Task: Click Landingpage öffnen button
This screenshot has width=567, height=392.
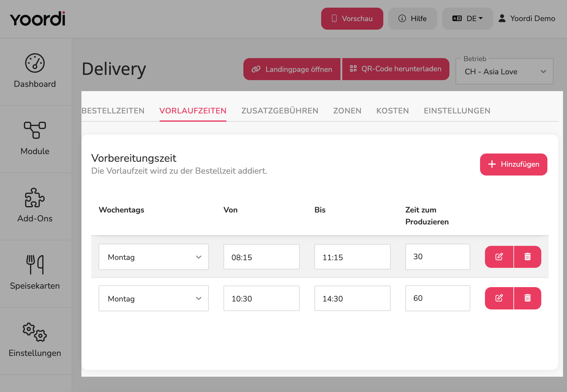Action: (x=292, y=69)
